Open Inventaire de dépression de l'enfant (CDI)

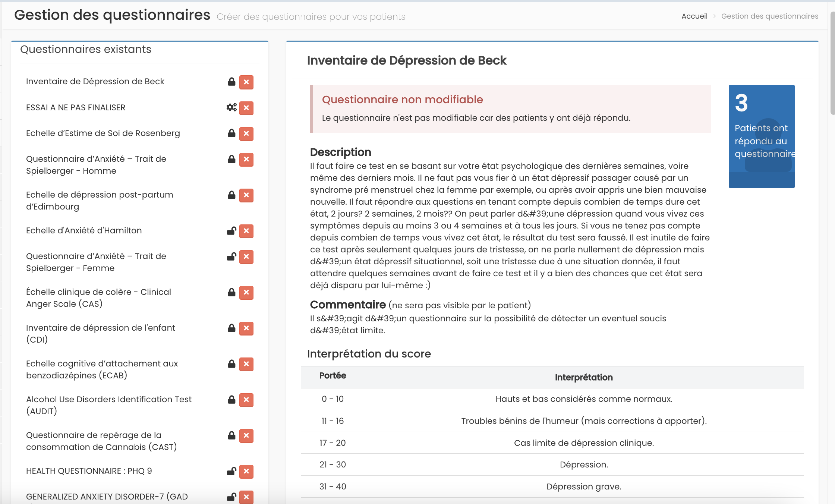[x=100, y=334]
